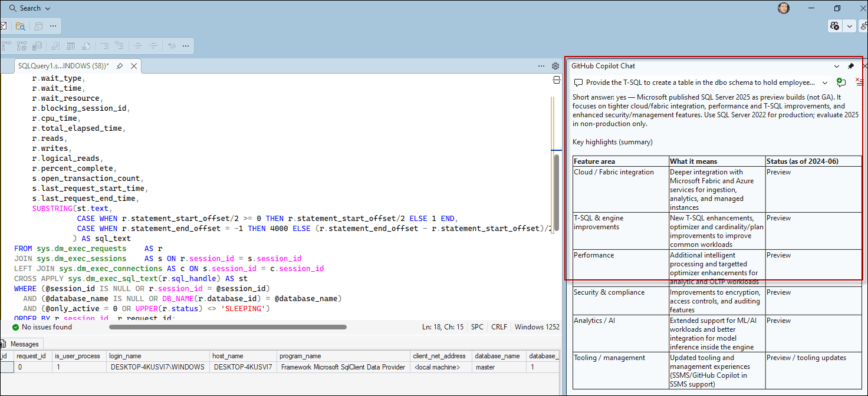The image size is (868, 396).
Task: Switch to the Messages tab
Action: tap(25, 344)
